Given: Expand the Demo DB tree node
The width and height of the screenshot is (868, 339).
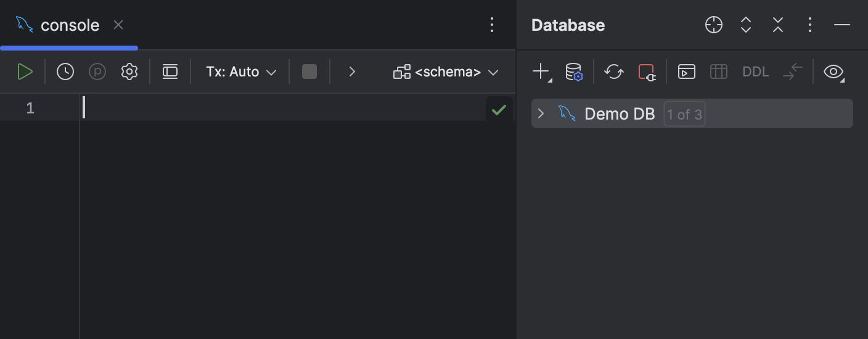Looking at the screenshot, I should (541, 114).
